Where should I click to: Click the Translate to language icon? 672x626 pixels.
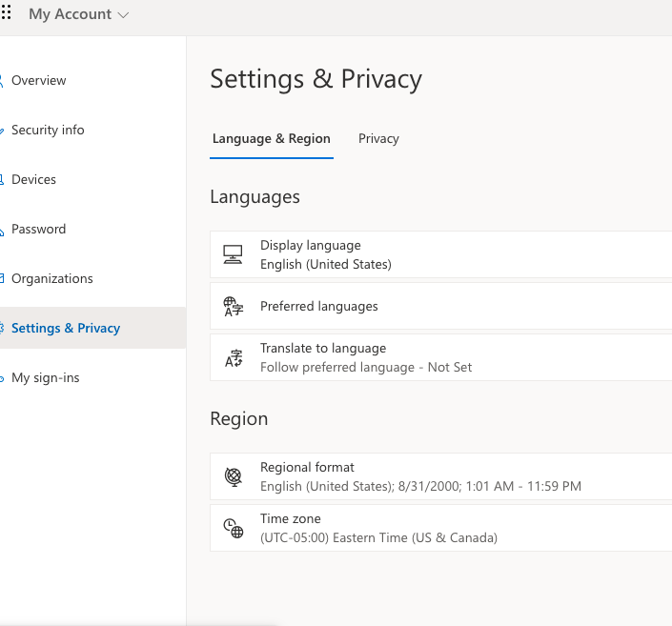(233, 357)
